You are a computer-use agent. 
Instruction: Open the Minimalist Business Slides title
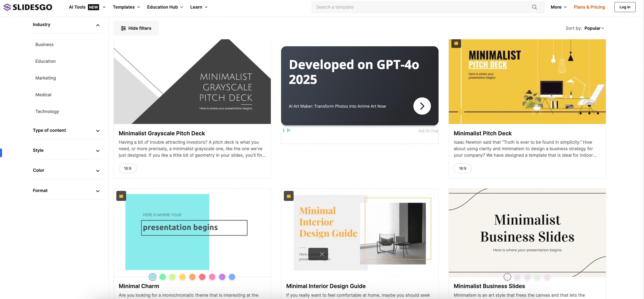(x=489, y=286)
